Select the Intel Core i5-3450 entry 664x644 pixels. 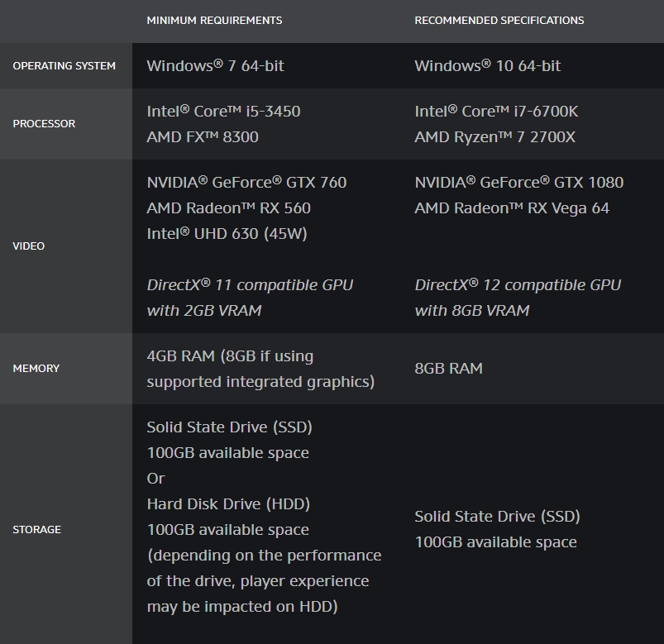coord(223,112)
